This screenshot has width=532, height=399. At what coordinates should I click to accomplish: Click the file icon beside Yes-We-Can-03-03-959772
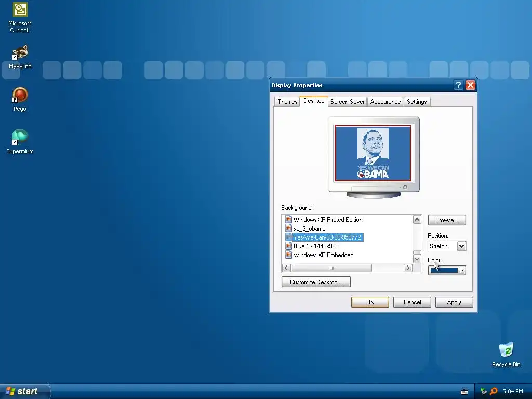click(x=289, y=237)
